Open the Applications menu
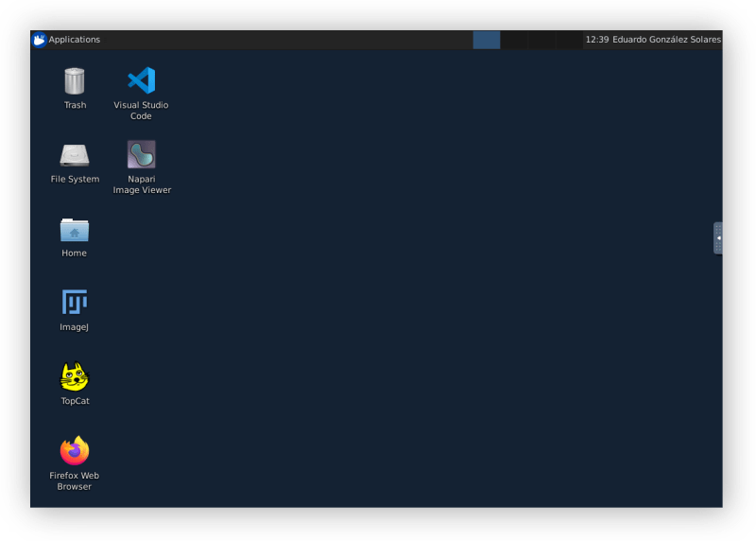 75,40
